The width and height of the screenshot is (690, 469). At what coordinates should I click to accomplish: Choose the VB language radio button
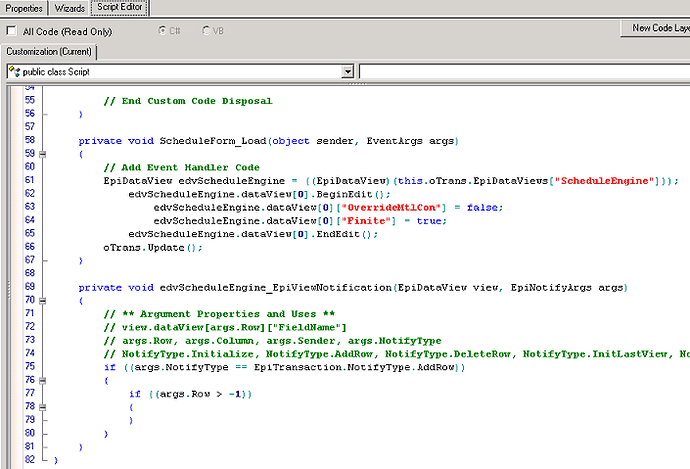point(207,31)
